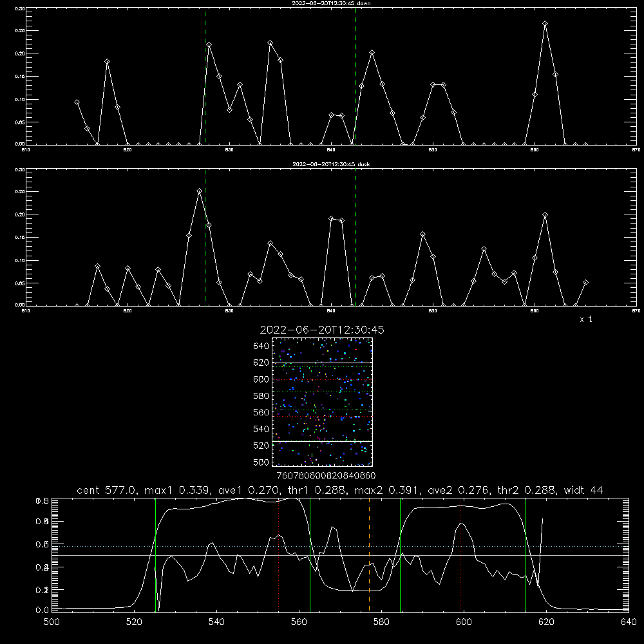Click the '500' x-axis label of bottom plot
The height and width of the screenshot is (644, 644).
pyautogui.click(x=52, y=622)
